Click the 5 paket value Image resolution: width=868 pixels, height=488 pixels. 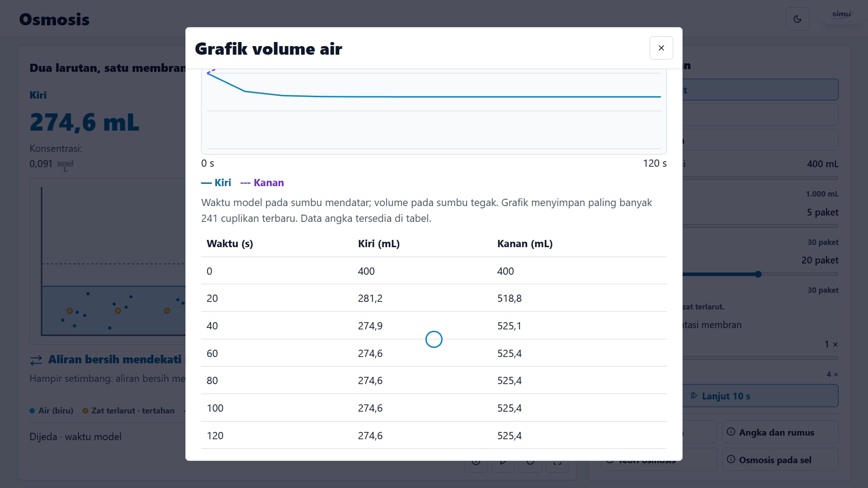[x=822, y=212]
